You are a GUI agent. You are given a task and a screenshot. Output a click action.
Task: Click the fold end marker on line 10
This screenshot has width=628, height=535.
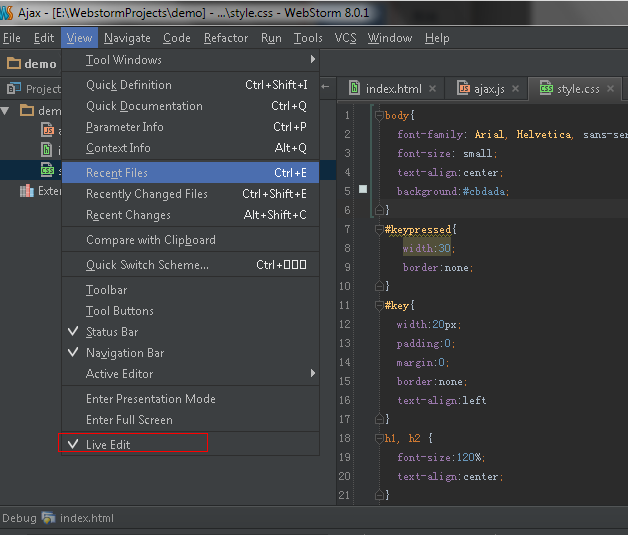point(379,286)
